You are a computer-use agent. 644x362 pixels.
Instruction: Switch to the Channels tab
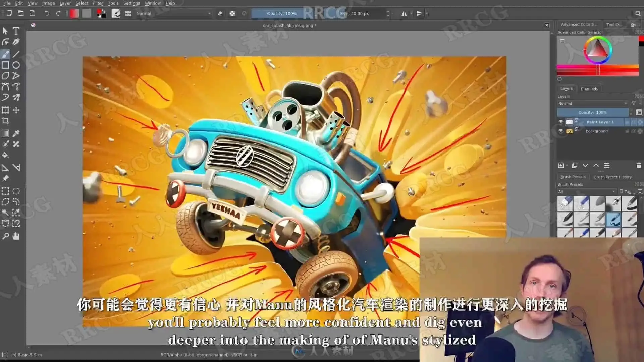click(x=589, y=89)
